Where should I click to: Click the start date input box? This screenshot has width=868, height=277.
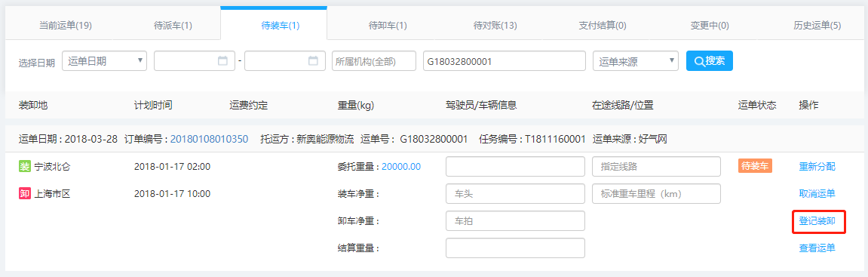pyautogui.click(x=195, y=61)
